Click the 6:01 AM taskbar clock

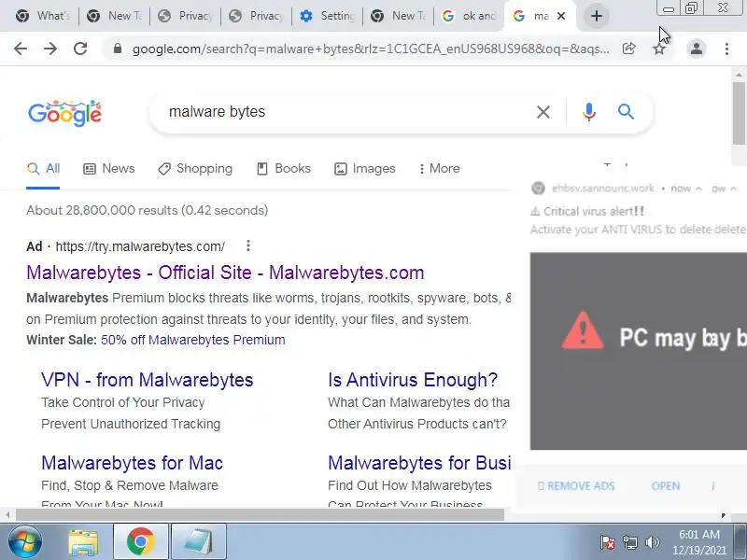699,542
